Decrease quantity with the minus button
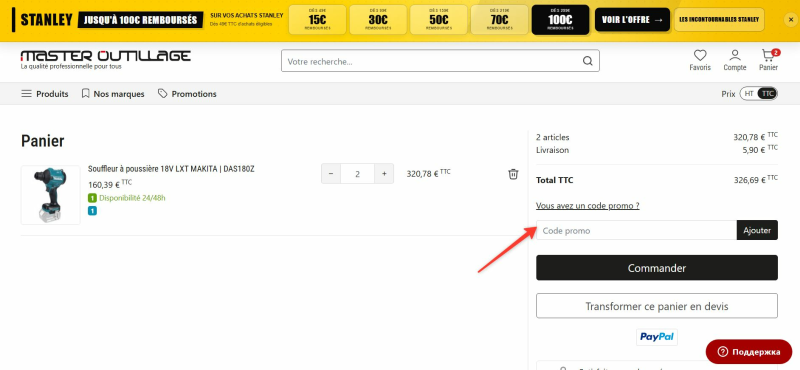The height and width of the screenshot is (370, 800). pyautogui.click(x=331, y=174)
